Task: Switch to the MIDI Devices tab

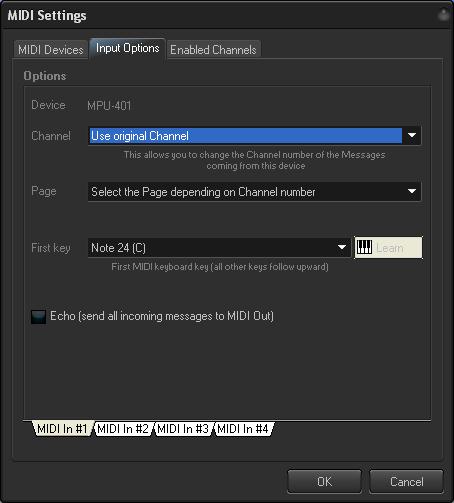Action: click(51, 50)
